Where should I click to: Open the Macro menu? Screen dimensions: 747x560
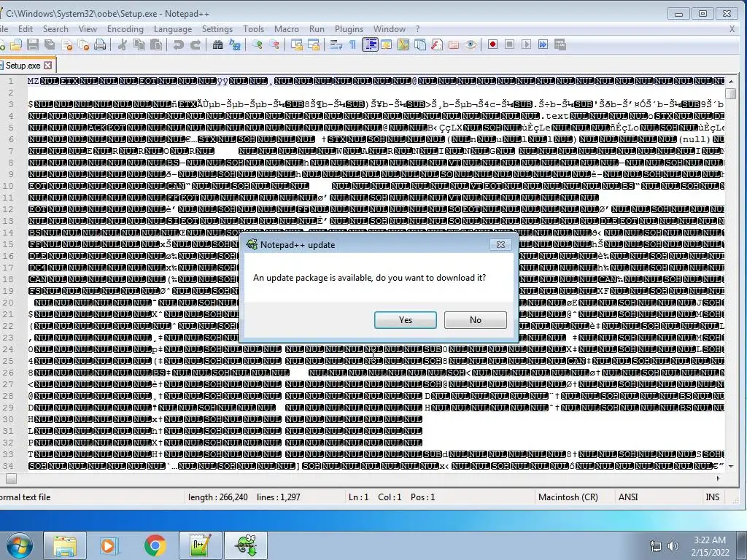click(286, 29)
